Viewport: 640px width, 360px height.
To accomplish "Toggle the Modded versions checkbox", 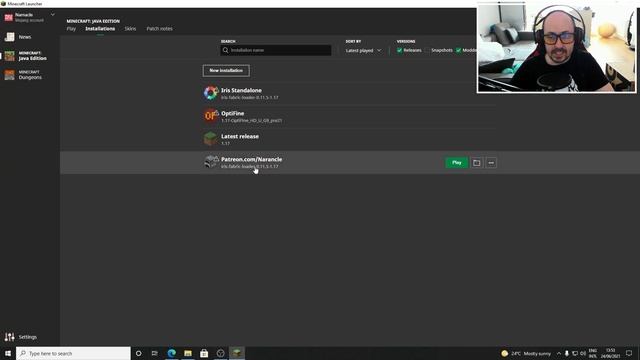I will tap(458, 50).
